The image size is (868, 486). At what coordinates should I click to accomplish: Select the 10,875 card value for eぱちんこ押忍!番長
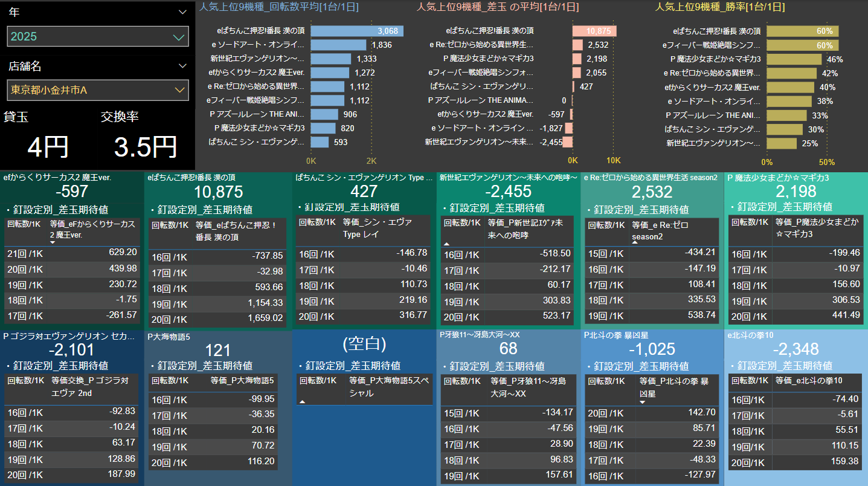point(218,192)
